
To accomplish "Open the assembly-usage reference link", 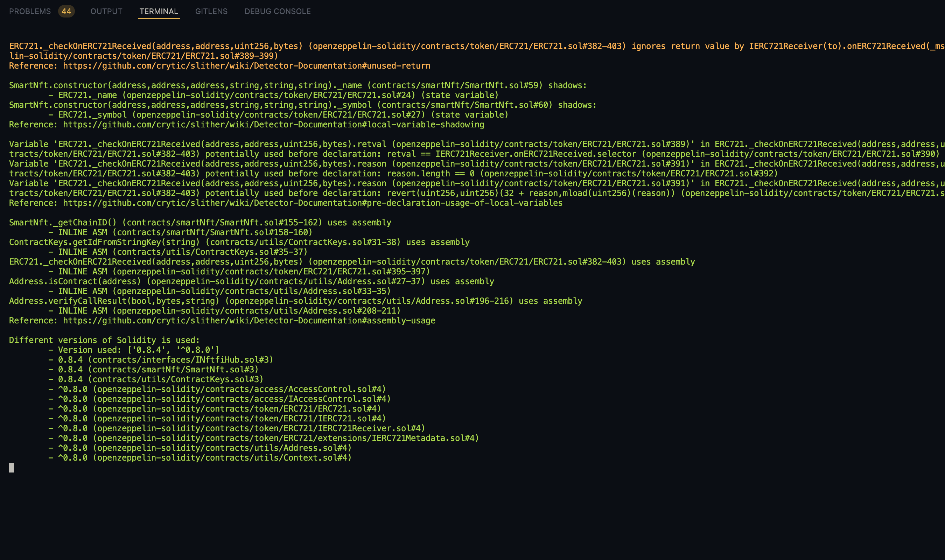I will [249, 321].
